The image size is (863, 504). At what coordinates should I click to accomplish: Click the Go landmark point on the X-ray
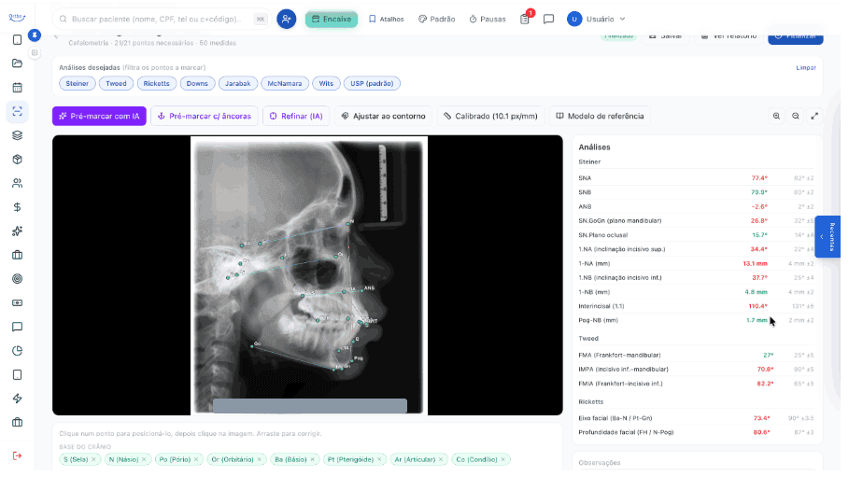click(252, 345)
